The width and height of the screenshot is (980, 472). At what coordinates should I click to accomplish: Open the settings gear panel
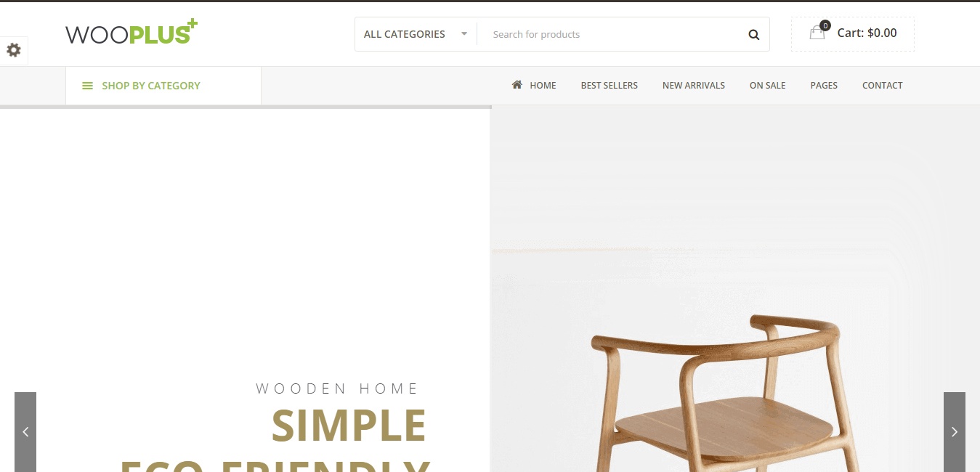point(14,50)
